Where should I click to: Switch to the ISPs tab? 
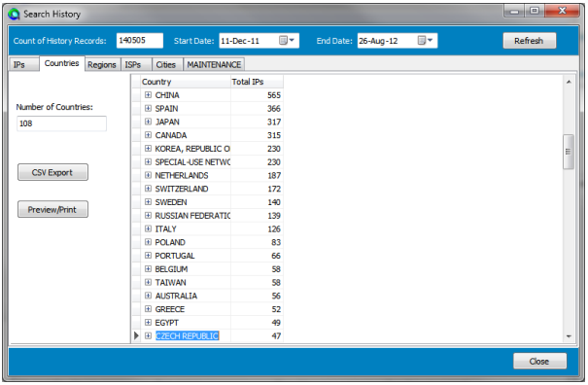tap(136, 64)
